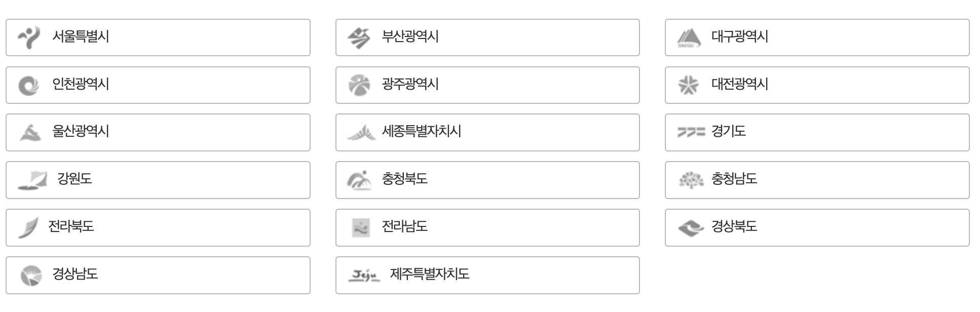Select the 전라남도 region button

click(x=486, y=227)
